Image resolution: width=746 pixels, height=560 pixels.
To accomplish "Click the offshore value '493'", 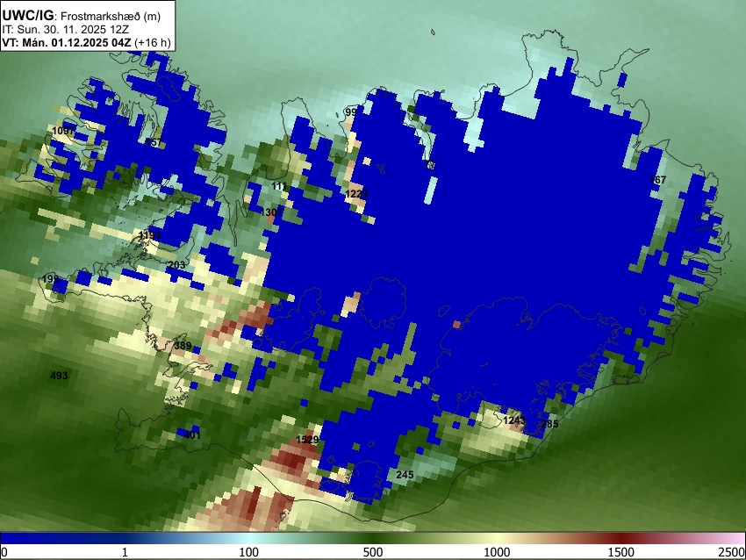I will pyautogui.click(x=59, y=376).
